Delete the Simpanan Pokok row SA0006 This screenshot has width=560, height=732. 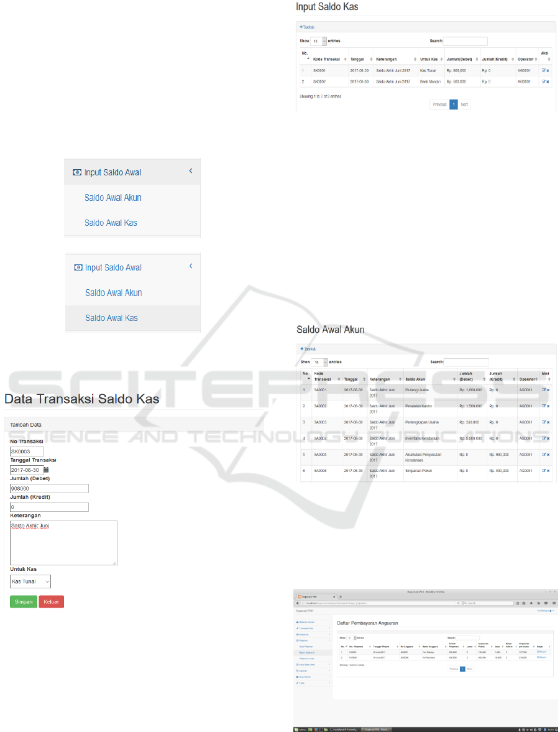point(548,471)
